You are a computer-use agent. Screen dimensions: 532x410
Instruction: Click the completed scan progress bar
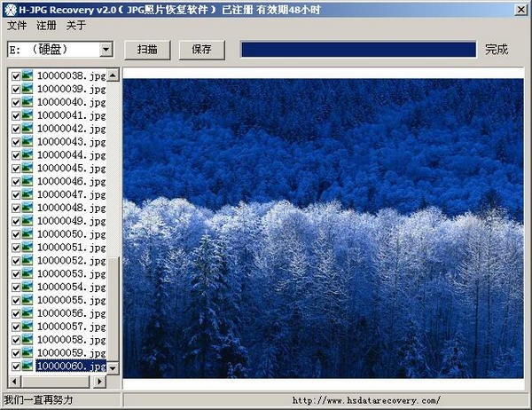click(358, 50)
